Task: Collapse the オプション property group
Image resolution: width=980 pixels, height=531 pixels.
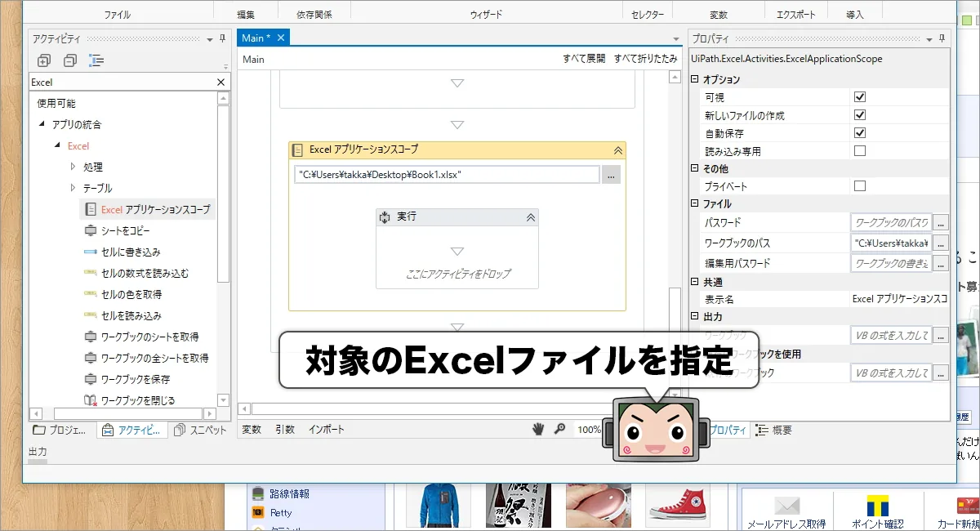Action: pyautogui.click(x=695, y=79)
